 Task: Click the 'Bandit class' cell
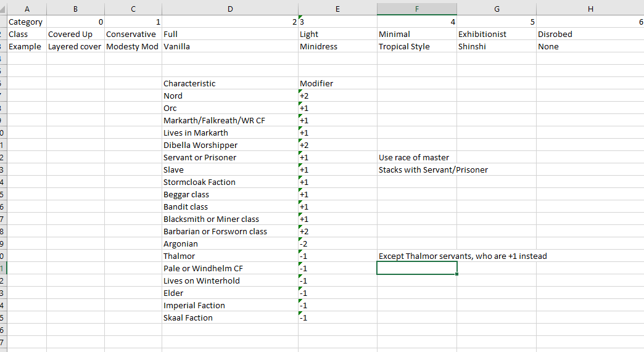coord(230,207)
